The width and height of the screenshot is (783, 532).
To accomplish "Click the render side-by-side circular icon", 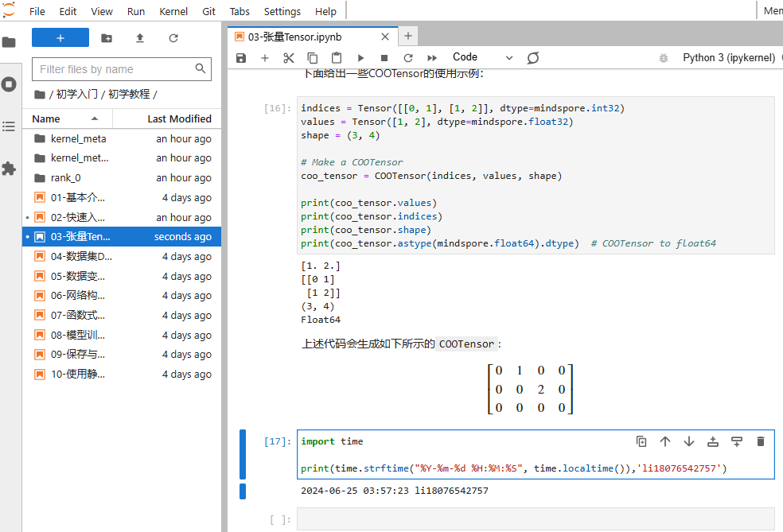I will [x=533, y=58].
